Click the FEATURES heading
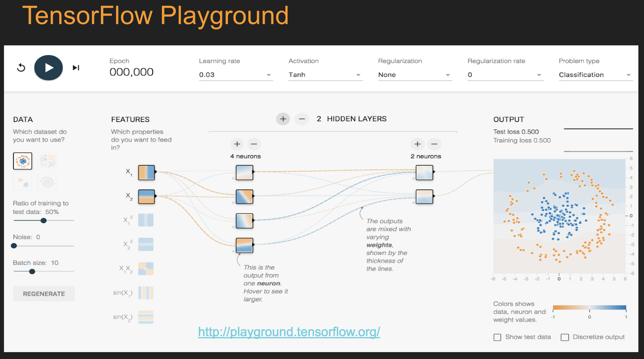 click(130, 119)
